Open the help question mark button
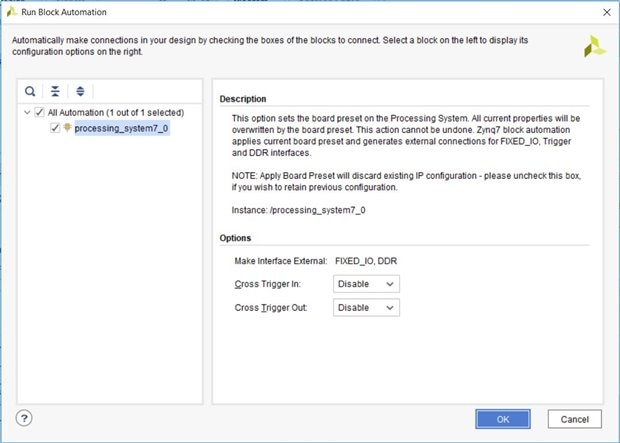This screenshot has height=443, width=620. point(25,418)
